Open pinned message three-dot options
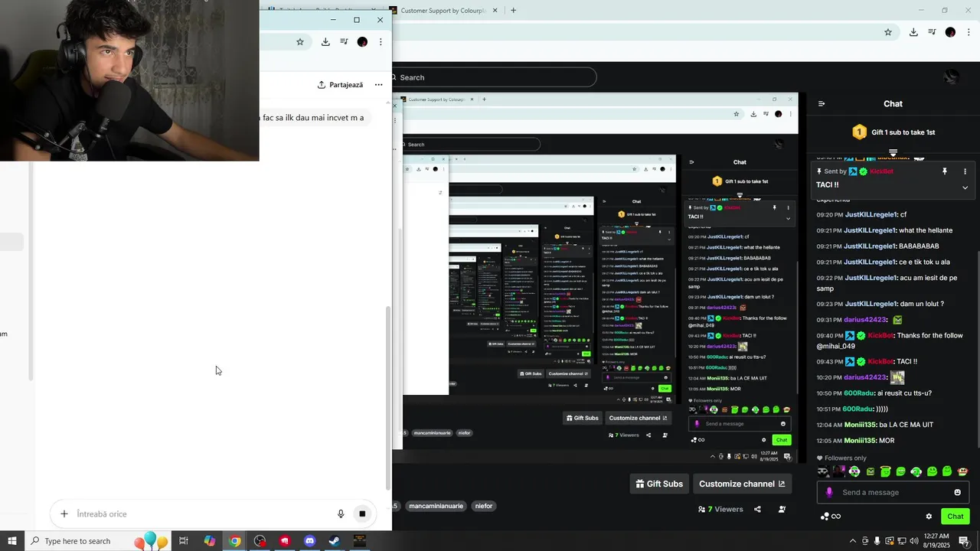This screenshot has width=980, height=551. point(965,171)
